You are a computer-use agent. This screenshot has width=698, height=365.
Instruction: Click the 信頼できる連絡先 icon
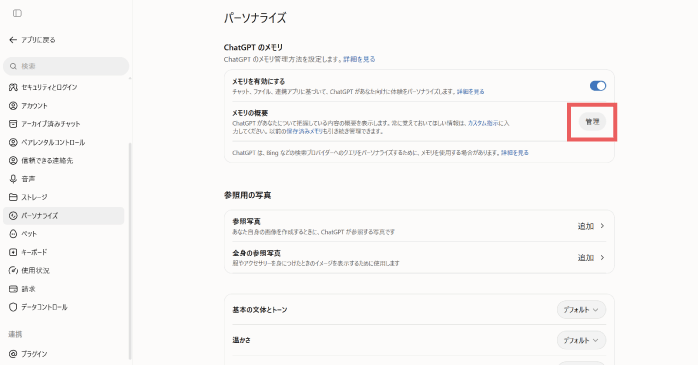(13, 161)
